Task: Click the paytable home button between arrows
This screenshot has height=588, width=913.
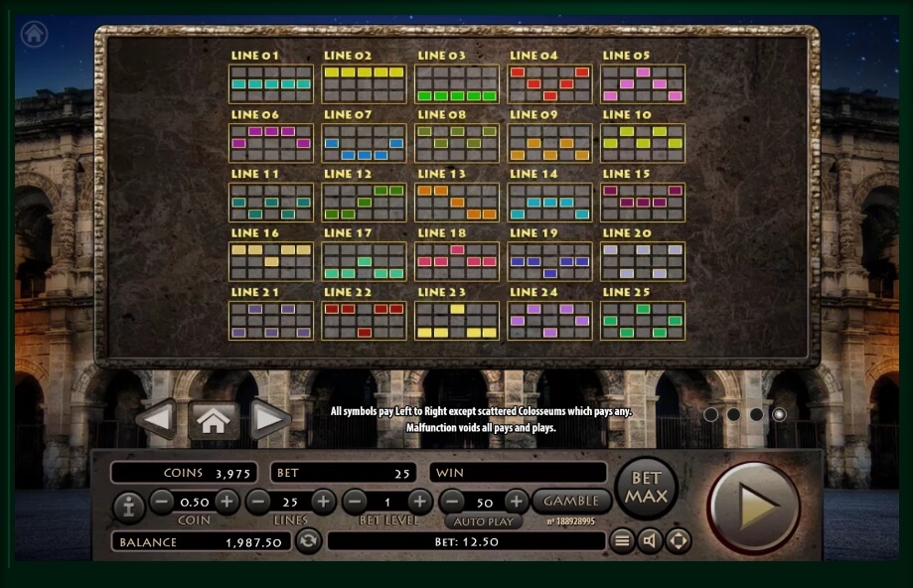Action: [x=214, y=420]
